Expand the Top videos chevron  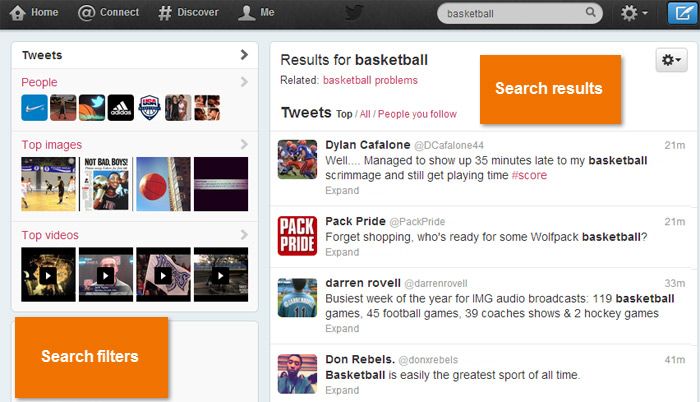click(244, 234)
